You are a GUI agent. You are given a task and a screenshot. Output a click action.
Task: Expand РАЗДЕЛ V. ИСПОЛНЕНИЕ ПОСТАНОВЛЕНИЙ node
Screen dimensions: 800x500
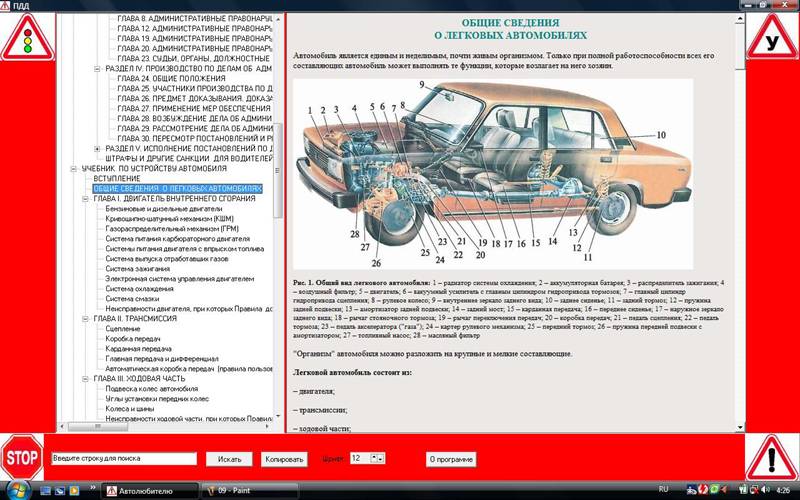97,148
